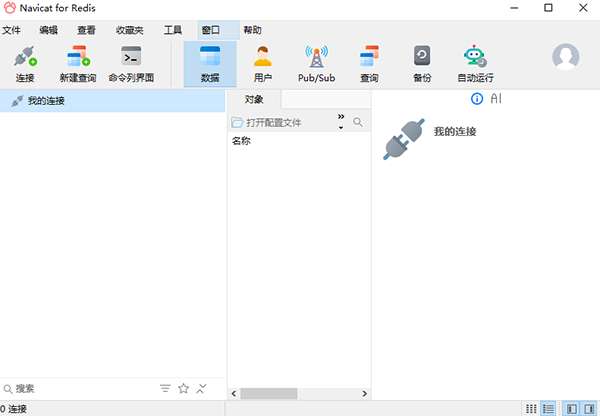Click the blue information icon
600x416 pixels.
click(x=477, y=99)
